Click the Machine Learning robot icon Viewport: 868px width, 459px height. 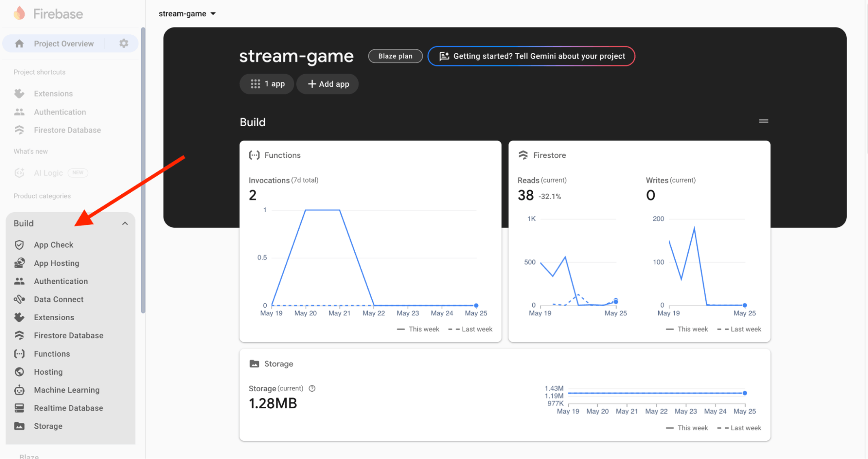pos(19,390)
